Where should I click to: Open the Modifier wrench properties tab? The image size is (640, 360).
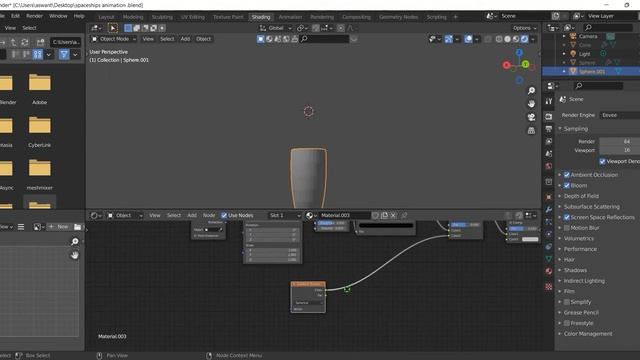(549, 209)
